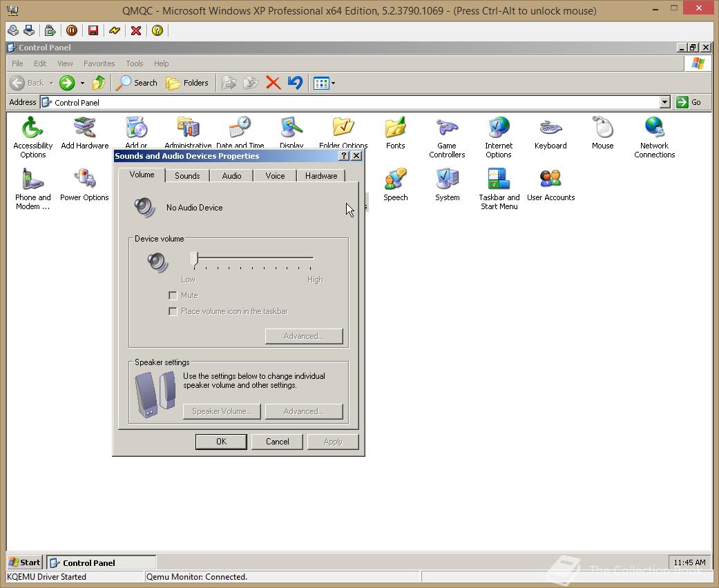The width and height of the screenshot is (719, 588).
Task: Open the Windows Start menu
Action: 24,562
